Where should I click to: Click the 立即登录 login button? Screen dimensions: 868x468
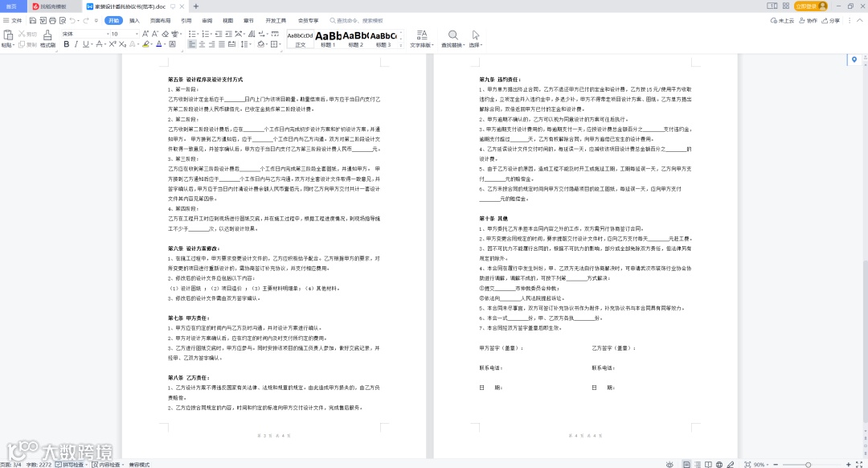tap(811, 6)
